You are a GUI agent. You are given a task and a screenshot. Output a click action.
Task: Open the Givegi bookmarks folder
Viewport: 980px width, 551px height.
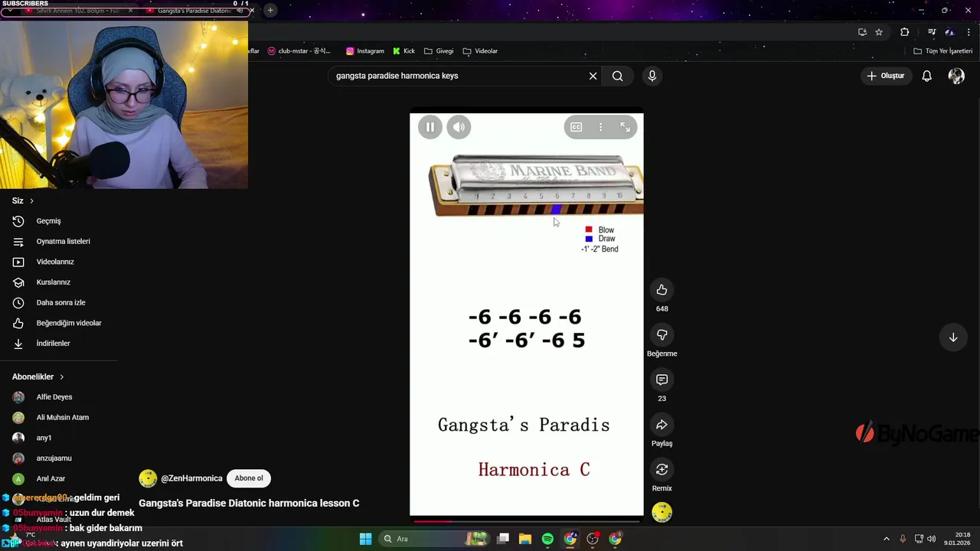point(439,51)
